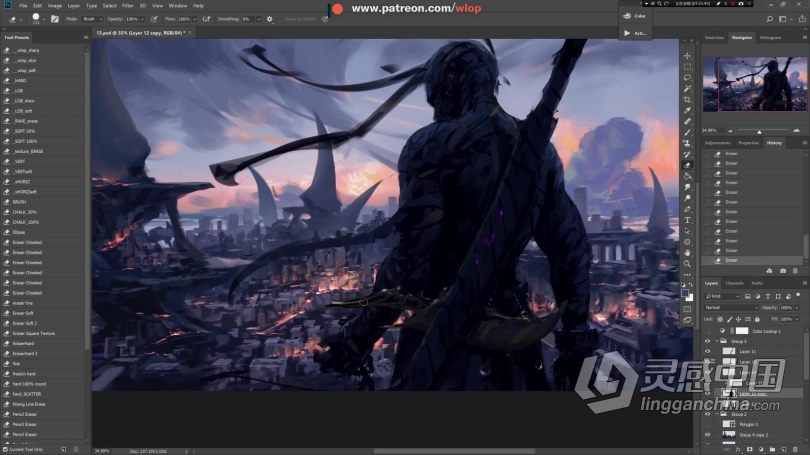Screen dimensions: 810x455
Task: Select the Crop tool
Action: pos(687,99)
